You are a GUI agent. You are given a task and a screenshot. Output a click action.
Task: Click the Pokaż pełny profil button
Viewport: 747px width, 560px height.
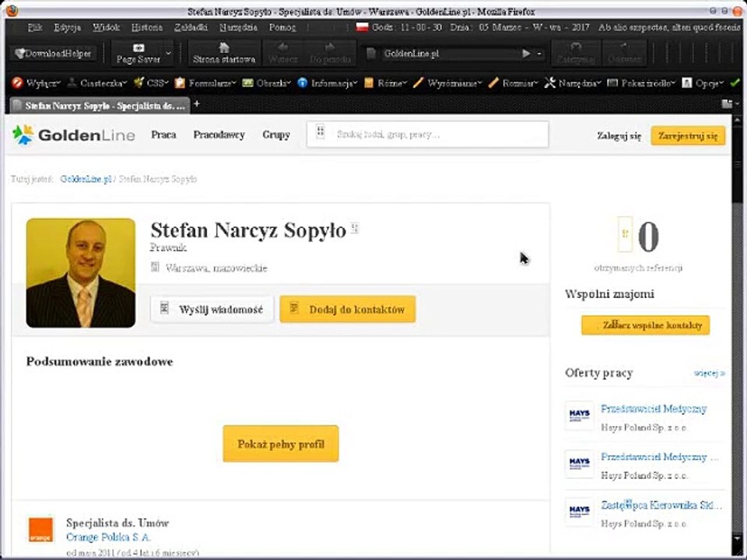pyautogui.click(x=281, y=444)
